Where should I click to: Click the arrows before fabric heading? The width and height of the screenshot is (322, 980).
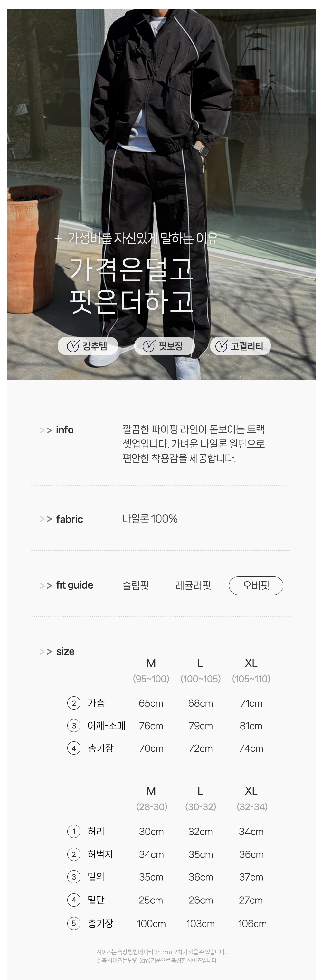[46, 519]
